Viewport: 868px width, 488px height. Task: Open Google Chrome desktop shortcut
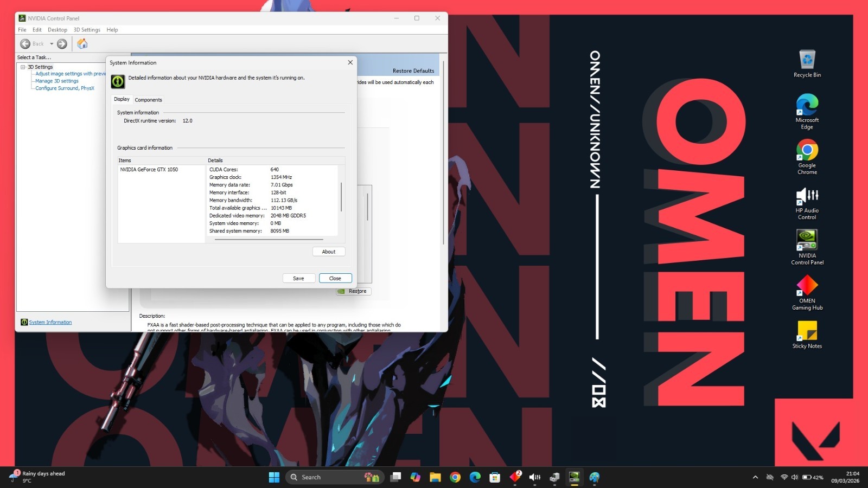click(x=807, y=157)
